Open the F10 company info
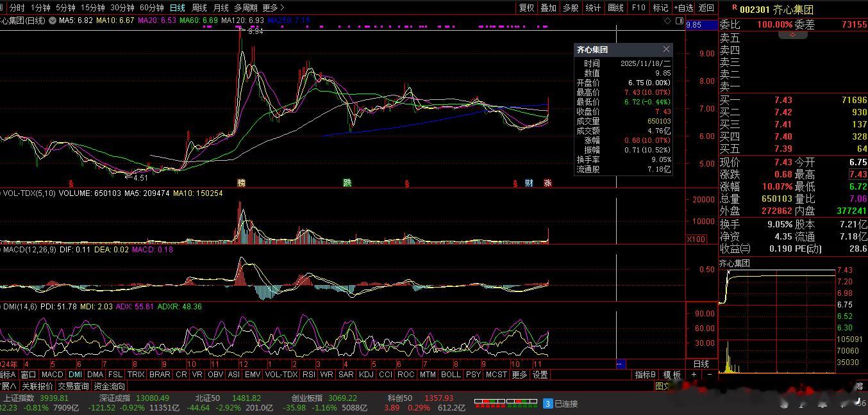The image size is (868, 415). click(x=638, y=8)
